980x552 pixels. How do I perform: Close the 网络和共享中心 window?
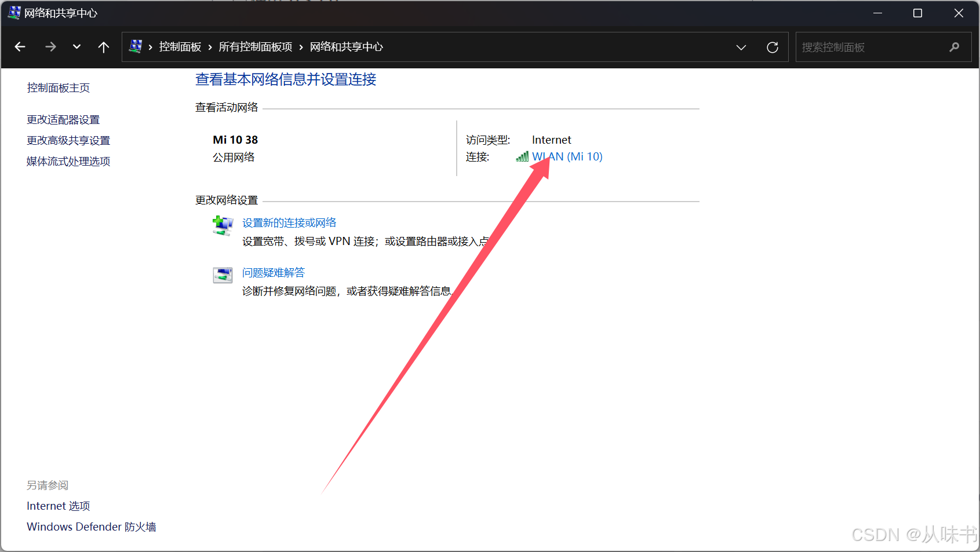pos(959,13)
